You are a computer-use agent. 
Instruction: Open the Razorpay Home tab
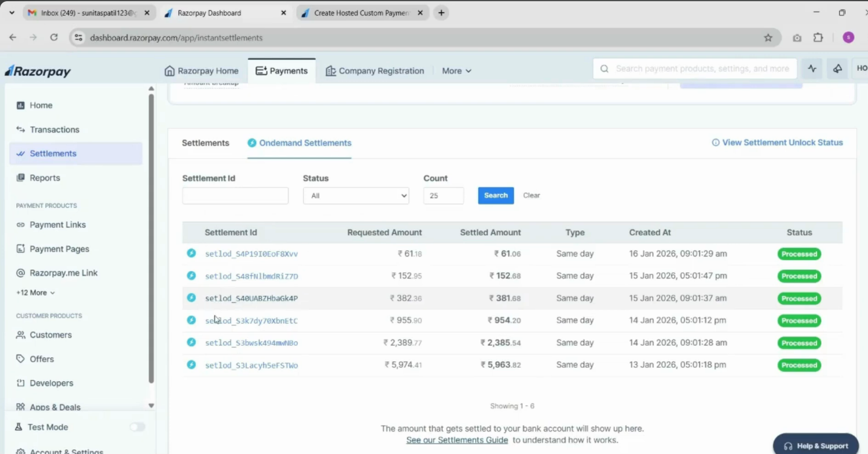click(x=201, y=71)
